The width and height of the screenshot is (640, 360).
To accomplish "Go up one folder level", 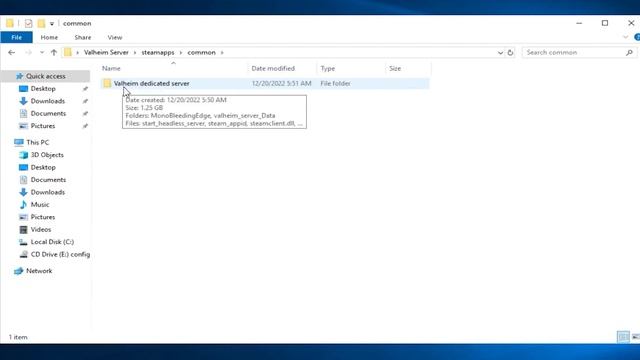I will coord(54,52).
